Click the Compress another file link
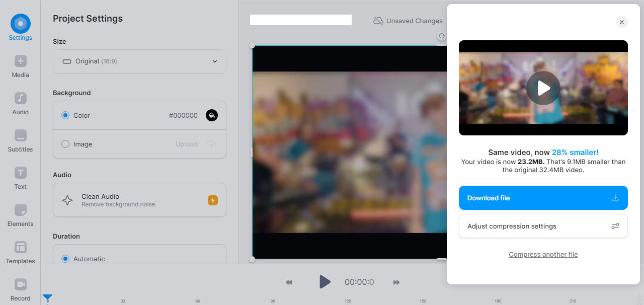 (x=543, y=254)
